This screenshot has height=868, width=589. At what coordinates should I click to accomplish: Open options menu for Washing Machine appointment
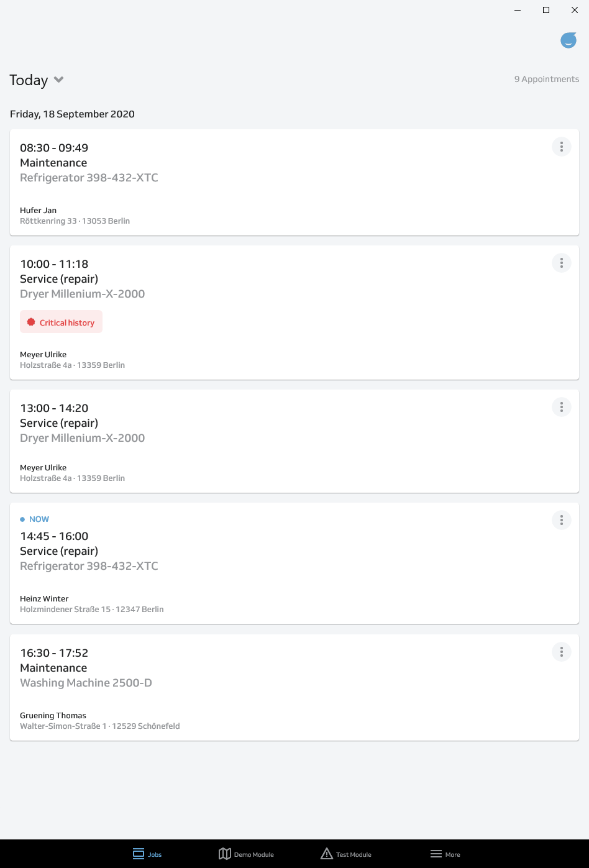[x=561, y=652]
